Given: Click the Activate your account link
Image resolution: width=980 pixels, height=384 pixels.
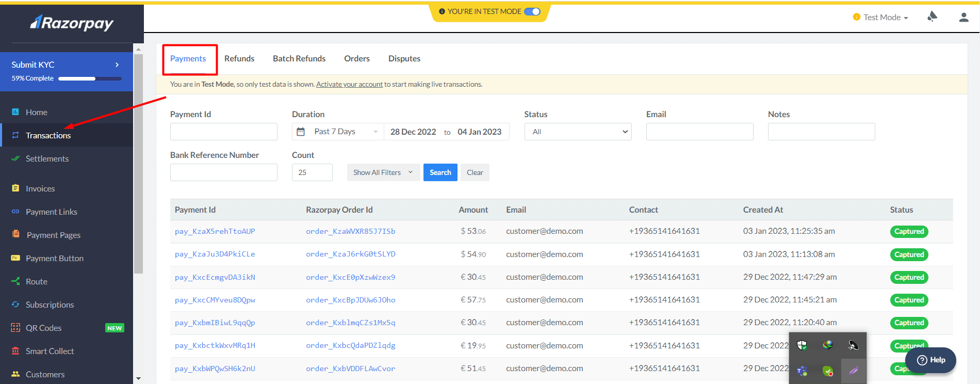Looking at the screenshot, I should 349,84.
